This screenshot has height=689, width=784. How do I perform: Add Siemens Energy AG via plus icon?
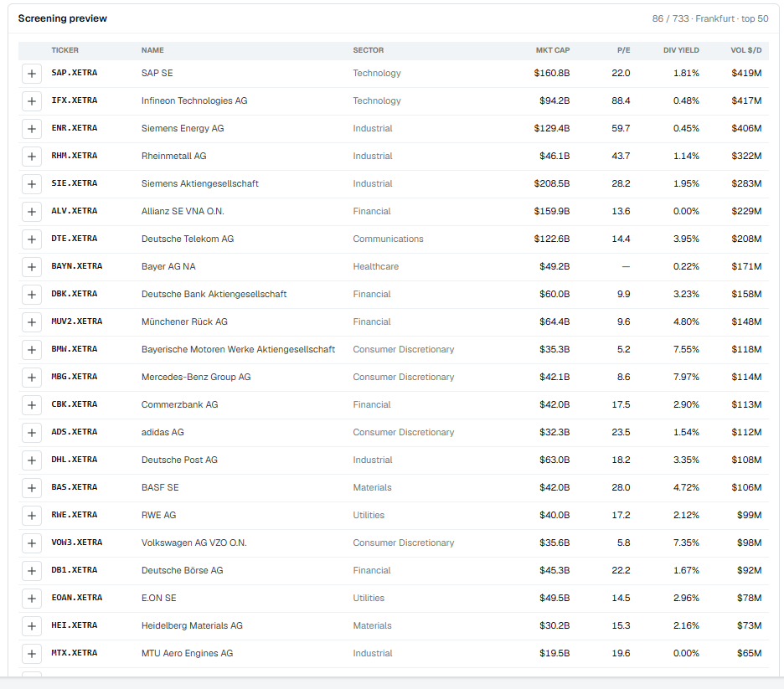click(32, 128)
